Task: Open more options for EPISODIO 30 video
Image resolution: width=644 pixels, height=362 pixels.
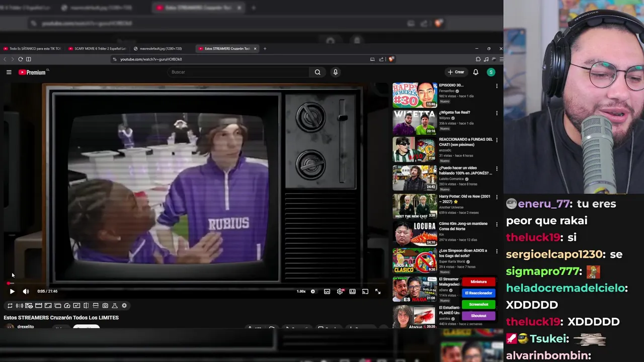Action: pos(497,86)
